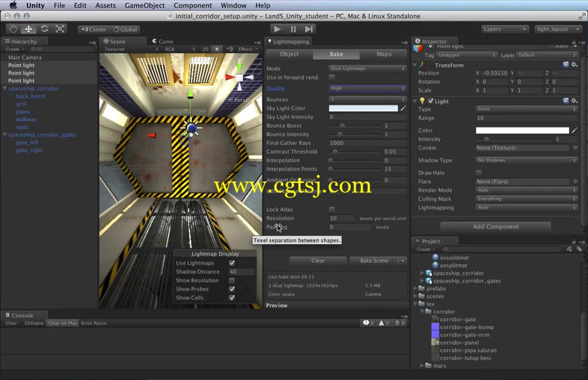The width and height of the screenshot is (588, 380).
Task: Open Layers dropdown in toolbar
Action: tap(505, 29)
